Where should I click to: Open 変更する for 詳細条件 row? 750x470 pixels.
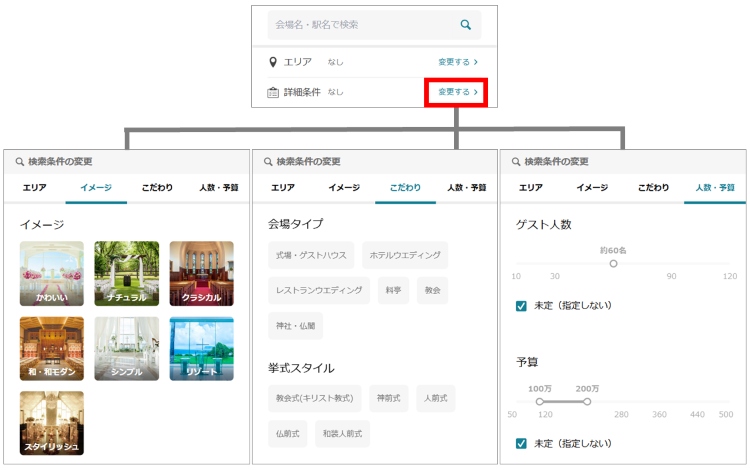tap(457, 92)
